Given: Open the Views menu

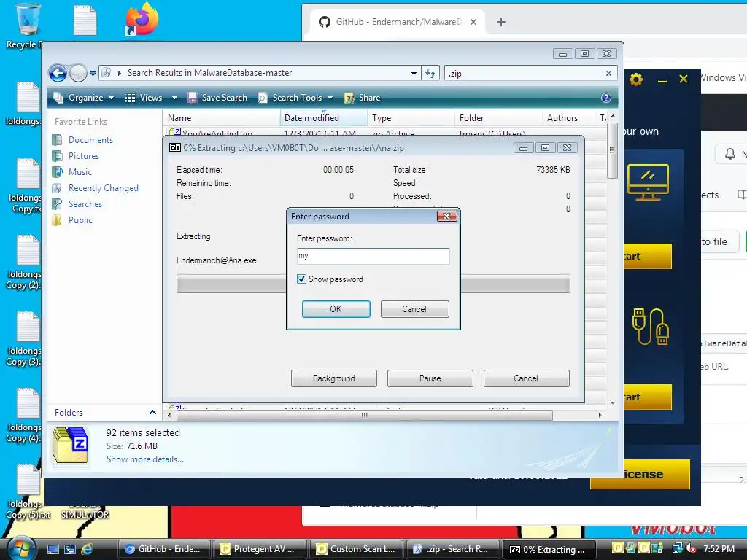Looking at the screenshot, I should point(144,98).
